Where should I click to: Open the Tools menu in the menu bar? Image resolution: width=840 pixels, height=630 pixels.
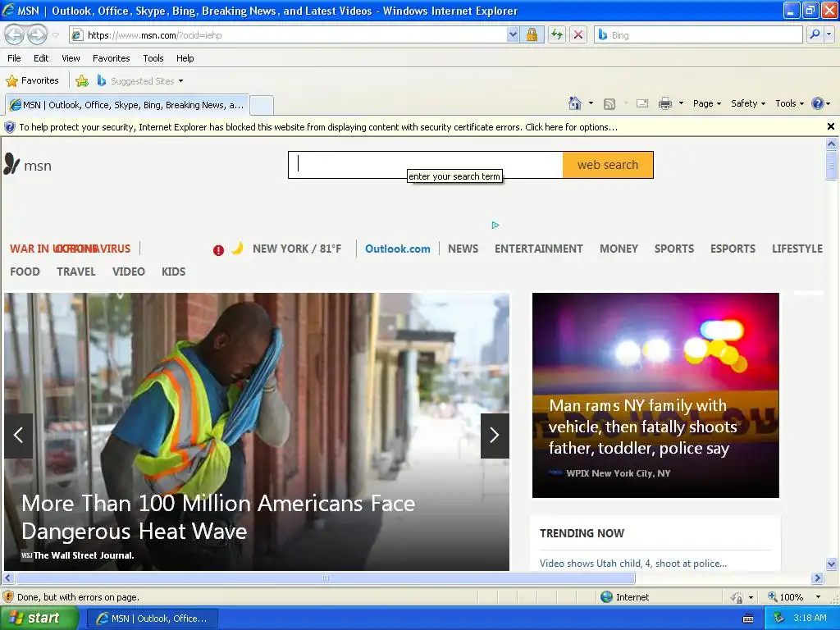click(x=153, y=58)
